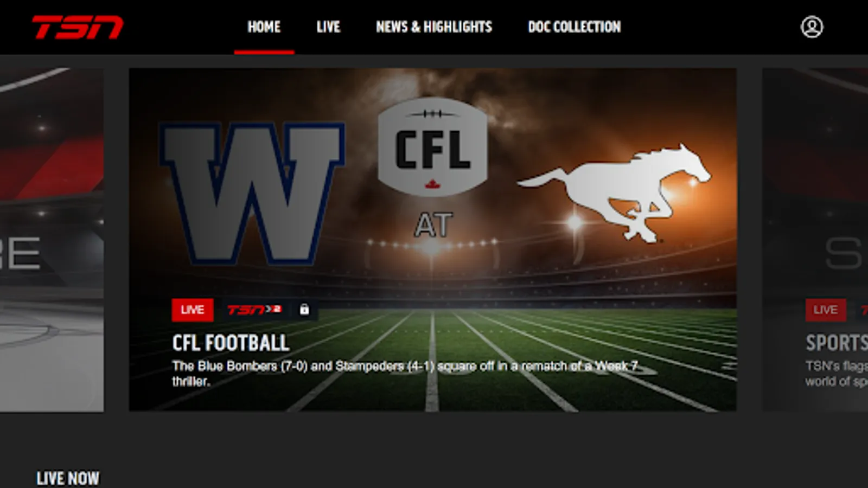Click the TSN's flagship description on right card
The width and height of the screenshot is (868, 488).
837,373
